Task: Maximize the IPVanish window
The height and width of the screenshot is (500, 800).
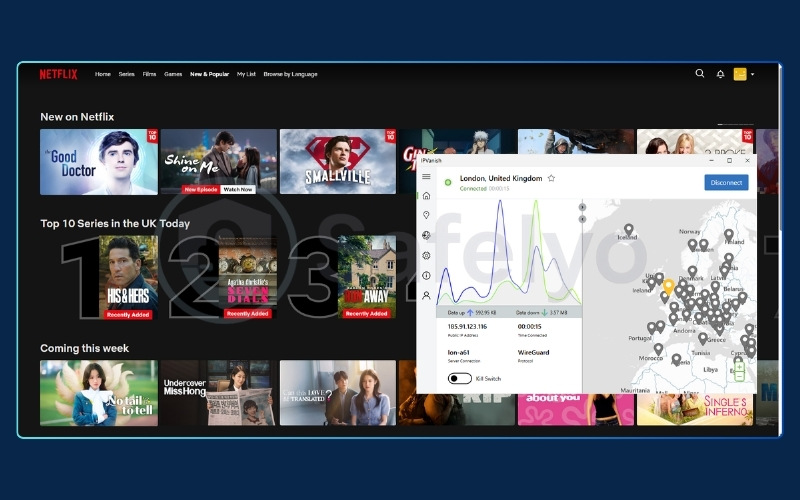Action: (729, 160)
